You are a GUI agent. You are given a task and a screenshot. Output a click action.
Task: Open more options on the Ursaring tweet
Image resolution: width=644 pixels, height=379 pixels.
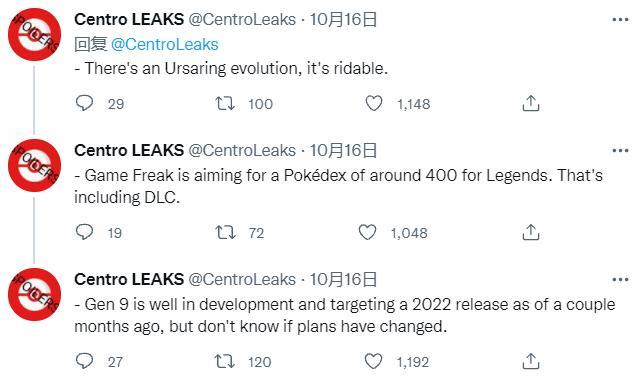click(x=620, y=19)
